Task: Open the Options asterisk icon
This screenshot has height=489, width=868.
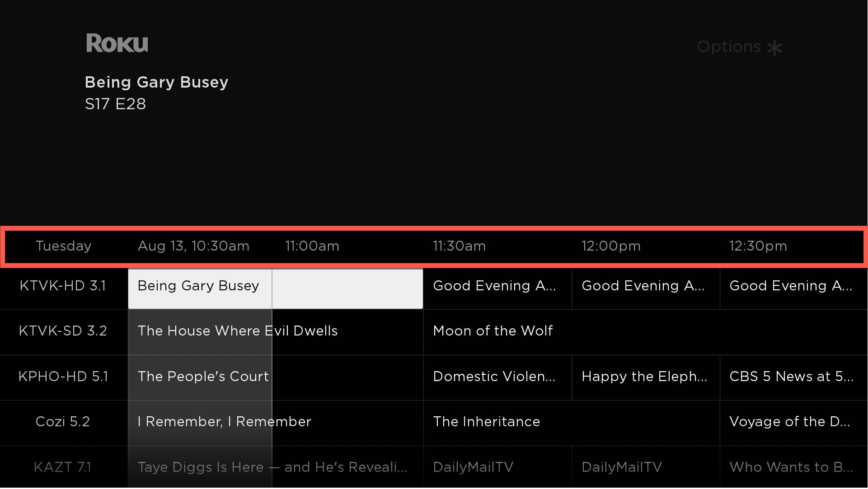Action: coord(774,48)
